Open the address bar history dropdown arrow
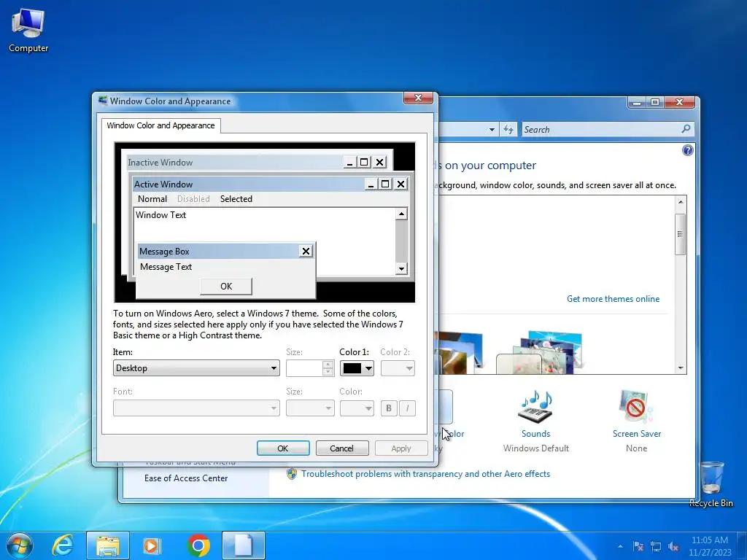747x560 pixels. click(492, 130)
